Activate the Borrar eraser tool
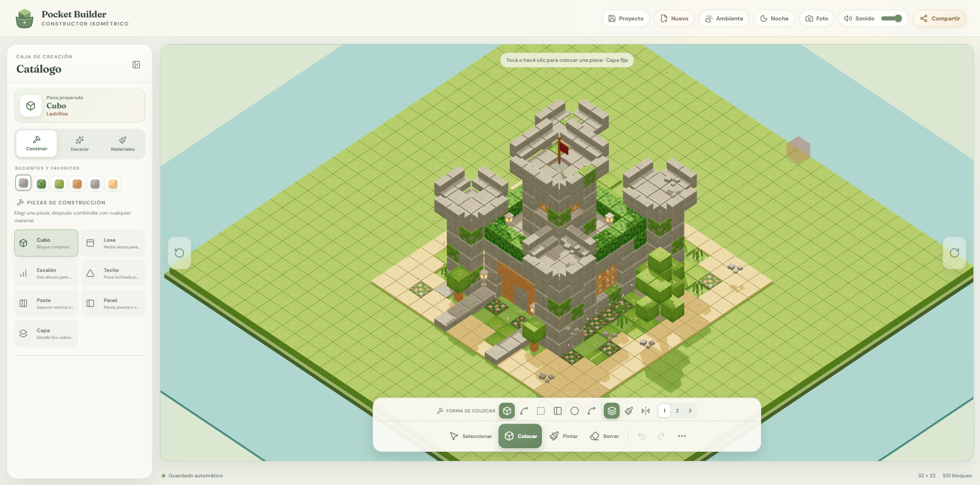The height and width of the screenshot is (485, 980). pyautogui.click(x=605, y=436)
